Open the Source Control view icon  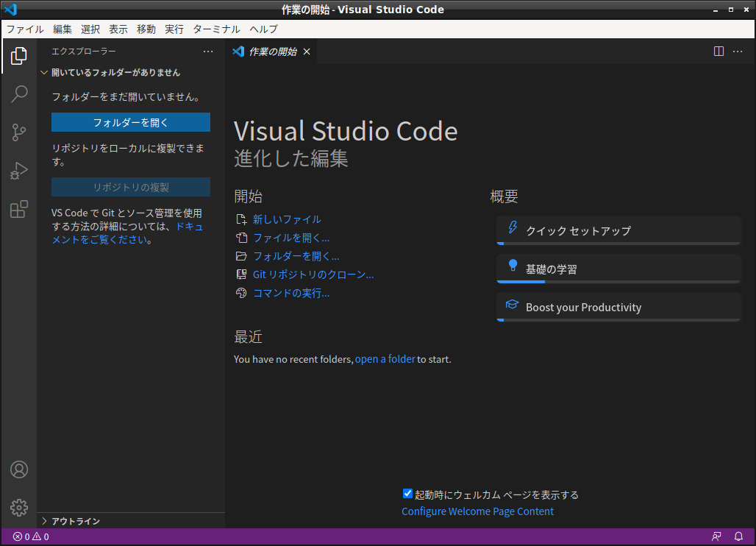19,132
